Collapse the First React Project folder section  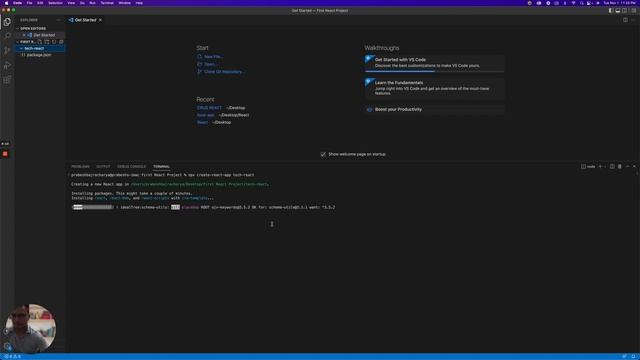[27, 42]
